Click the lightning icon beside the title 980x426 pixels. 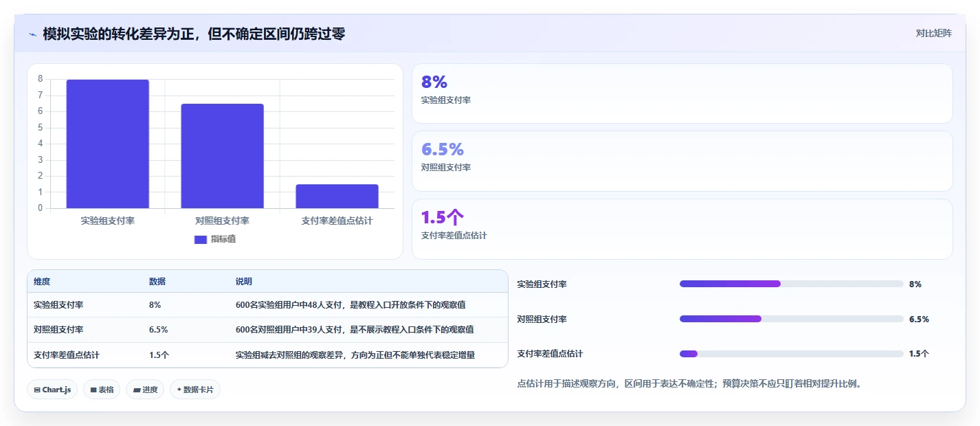[x=32, y=34]
